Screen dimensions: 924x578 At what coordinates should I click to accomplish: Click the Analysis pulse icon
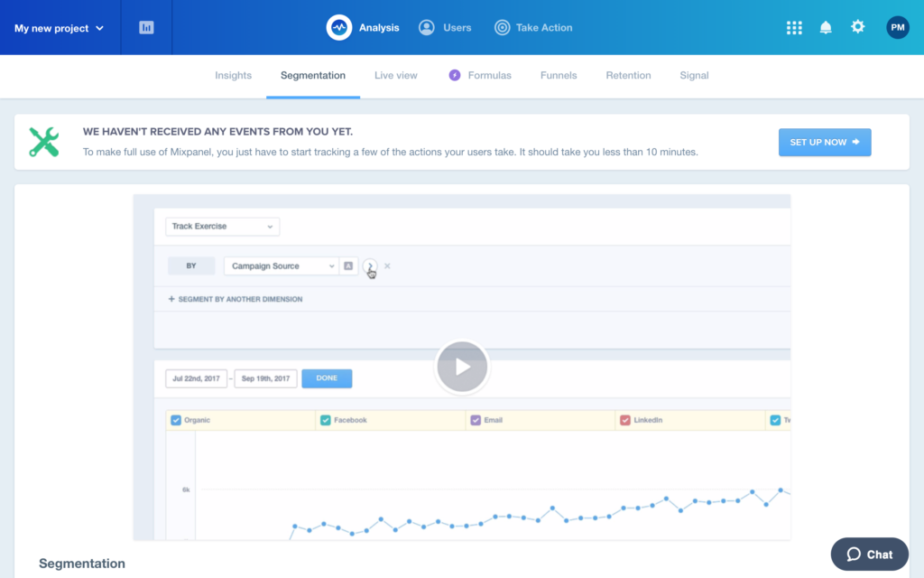coord(339,28)
